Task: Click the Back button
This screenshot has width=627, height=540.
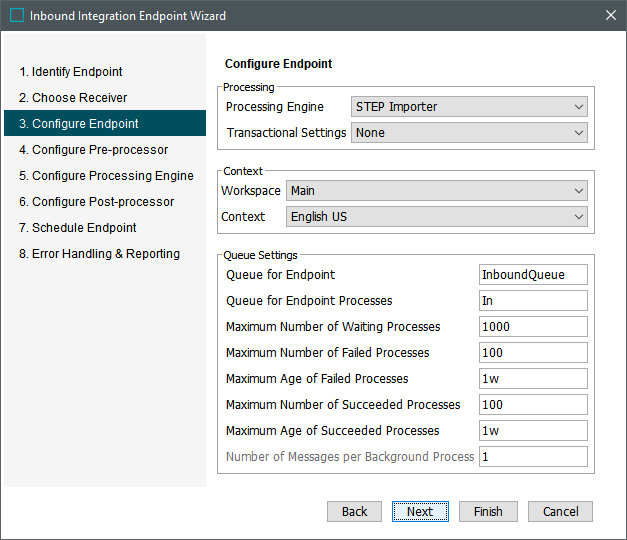Action: click(354, 512)
